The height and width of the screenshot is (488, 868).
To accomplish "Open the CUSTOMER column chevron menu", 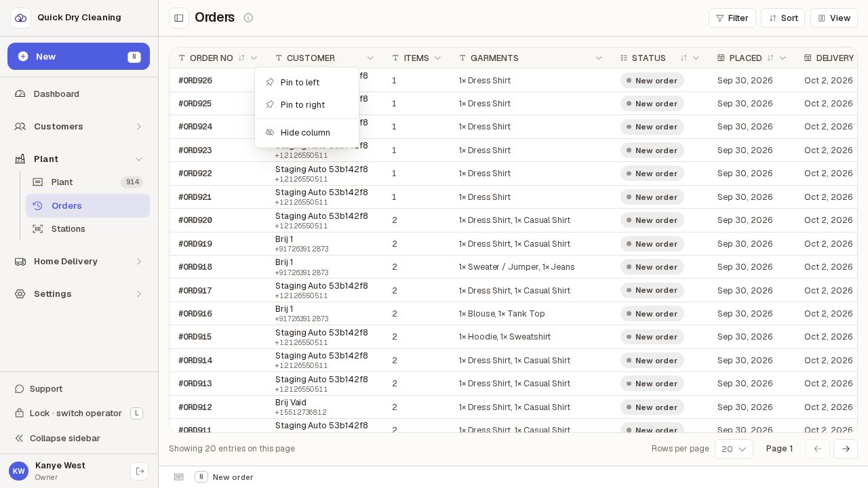I will [370, 58].
